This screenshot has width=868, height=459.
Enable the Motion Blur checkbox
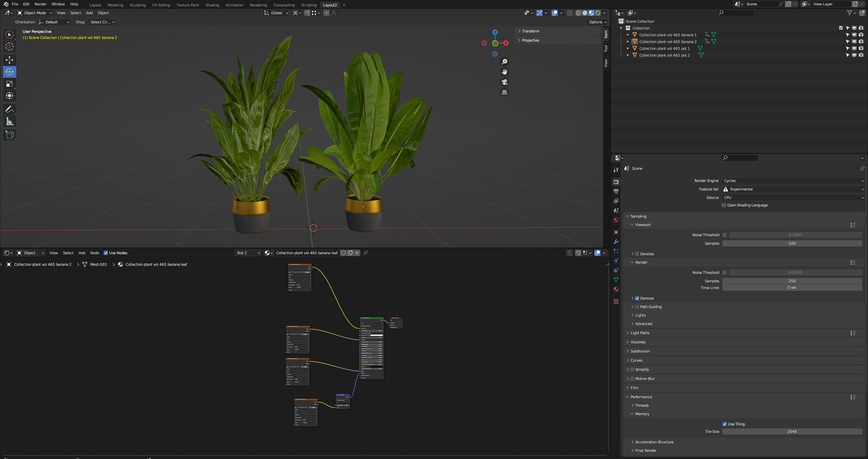(x=632, y=378)
